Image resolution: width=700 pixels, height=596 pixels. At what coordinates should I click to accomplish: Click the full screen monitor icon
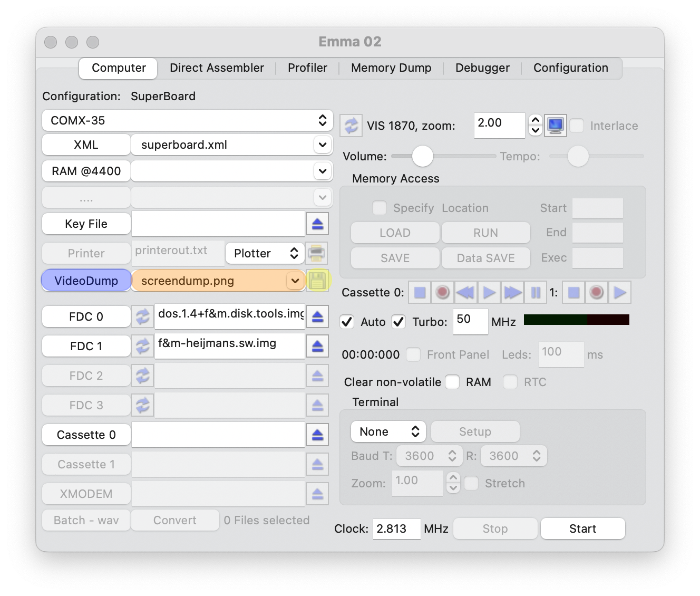pyautogui.click(x=556, y=126)
